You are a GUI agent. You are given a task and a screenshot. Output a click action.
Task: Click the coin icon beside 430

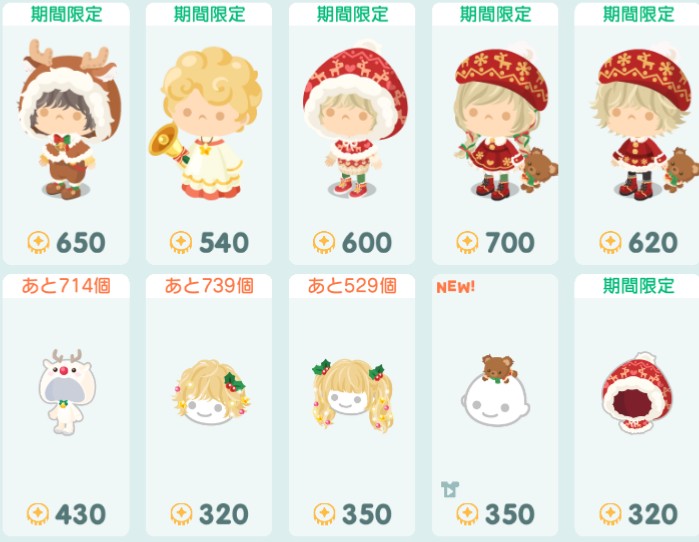(38, 514)
